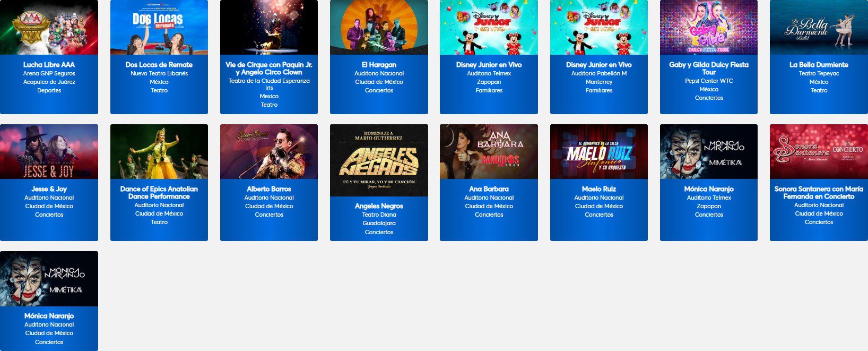This screenshot has height=351, width=868.
Task: Click the Gaby y Gilda poster image
Action: (709, 27)
